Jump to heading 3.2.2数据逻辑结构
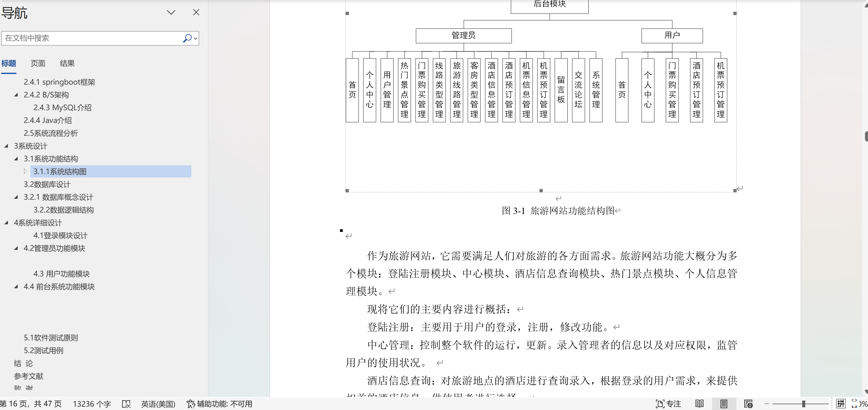Viewport: 868px width, 410px height. click(x=63, y=210)
